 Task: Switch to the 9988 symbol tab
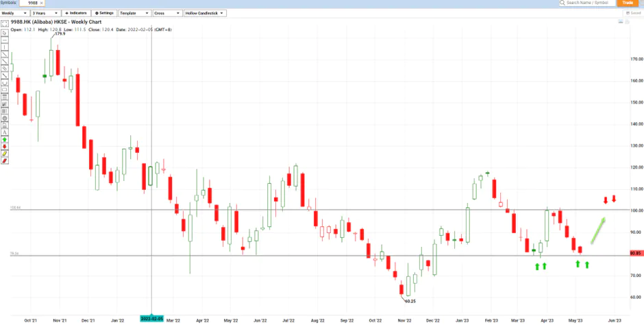click(32, 3)
